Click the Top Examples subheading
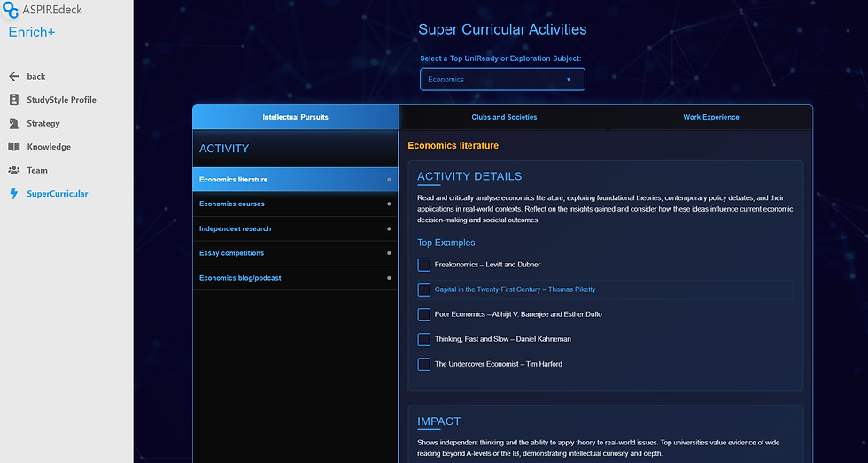868x463 pixels. tap(446, 243)
